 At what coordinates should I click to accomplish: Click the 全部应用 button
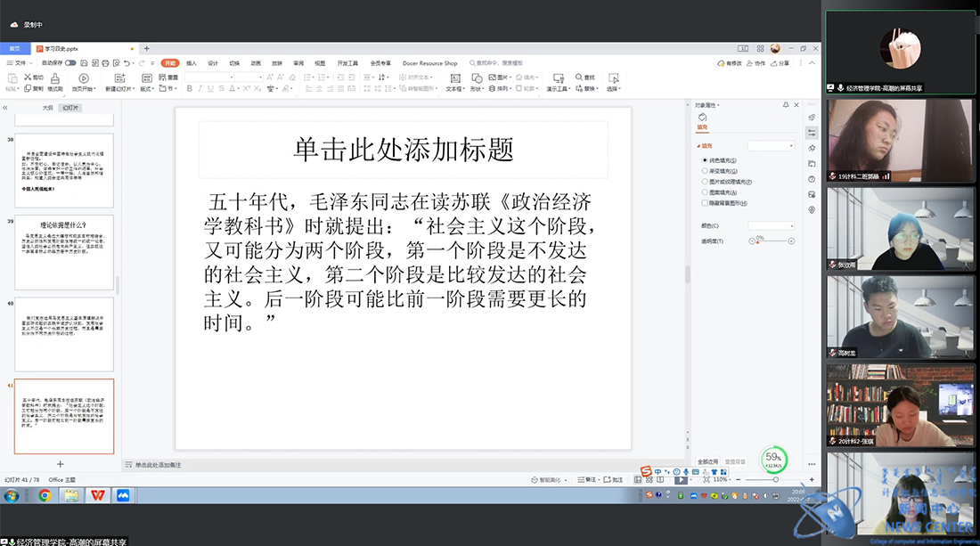point(708,461)
